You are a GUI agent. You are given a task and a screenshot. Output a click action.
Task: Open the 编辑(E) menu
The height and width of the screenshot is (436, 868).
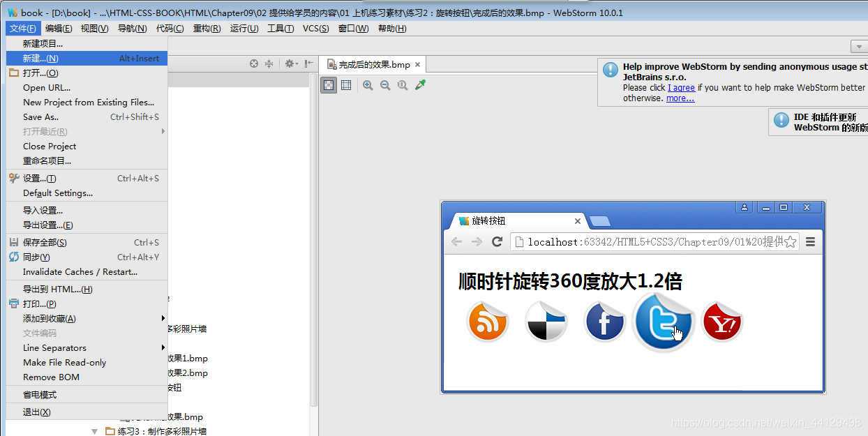coord(59,29)
